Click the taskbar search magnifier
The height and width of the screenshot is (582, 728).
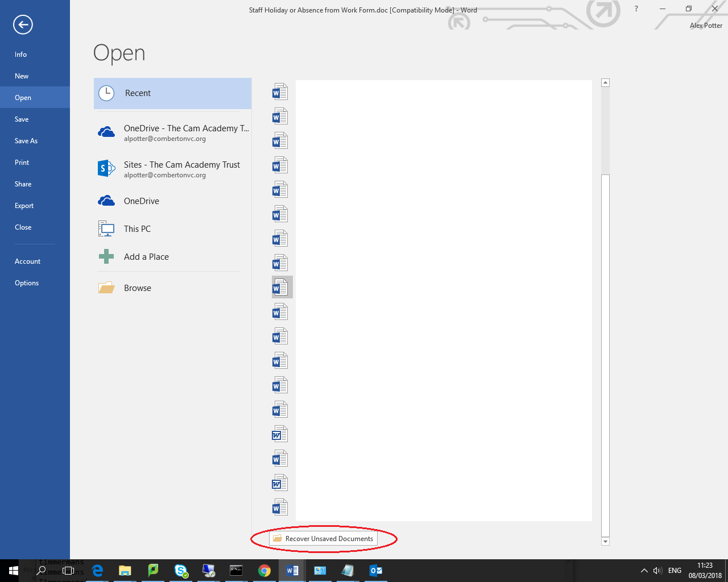42,571
